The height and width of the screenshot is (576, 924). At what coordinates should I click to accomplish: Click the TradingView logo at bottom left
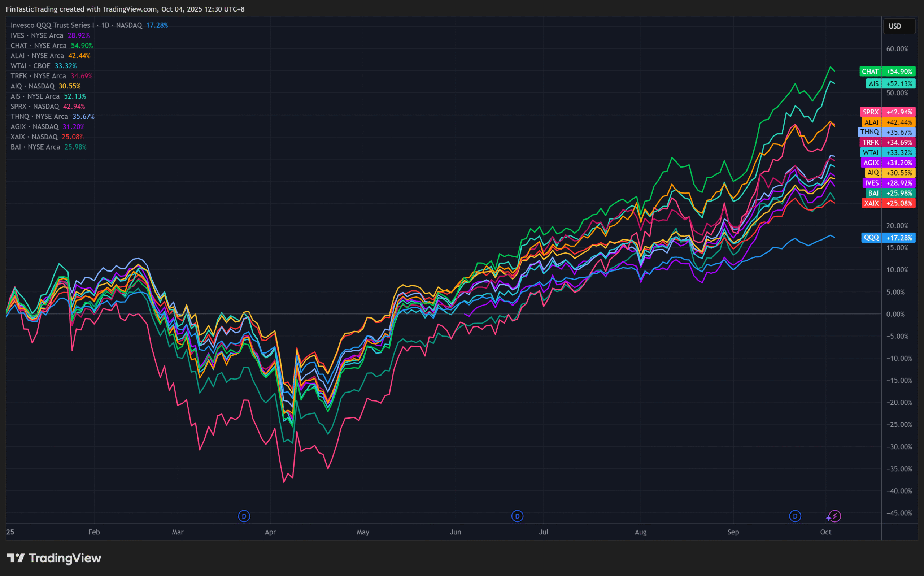pos(54,558)
